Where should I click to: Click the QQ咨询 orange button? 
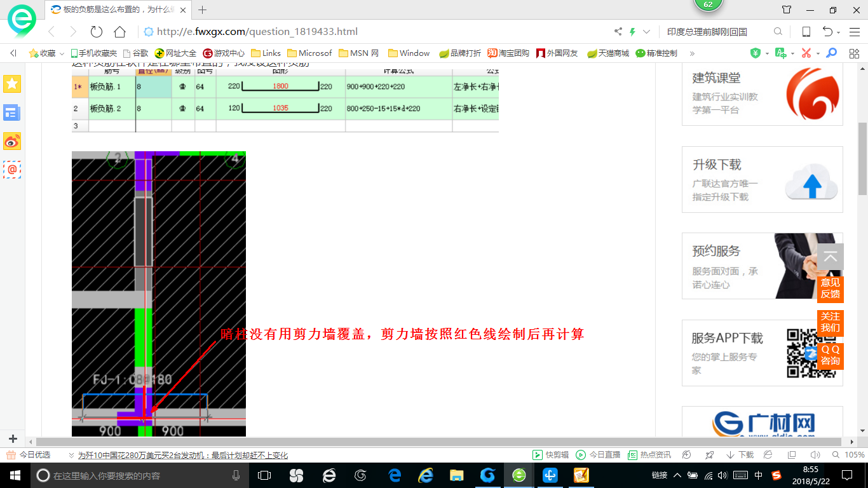pyautogui.click(x=831, y=355)
